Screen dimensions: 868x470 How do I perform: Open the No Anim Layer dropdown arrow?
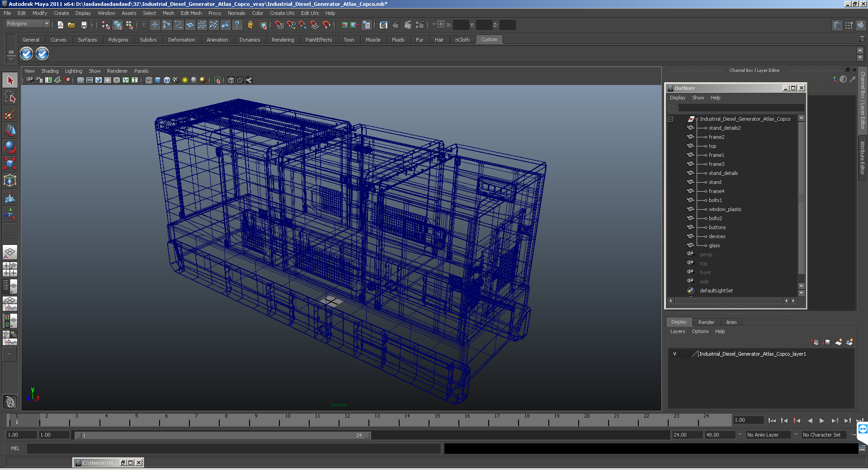[741, 435]
